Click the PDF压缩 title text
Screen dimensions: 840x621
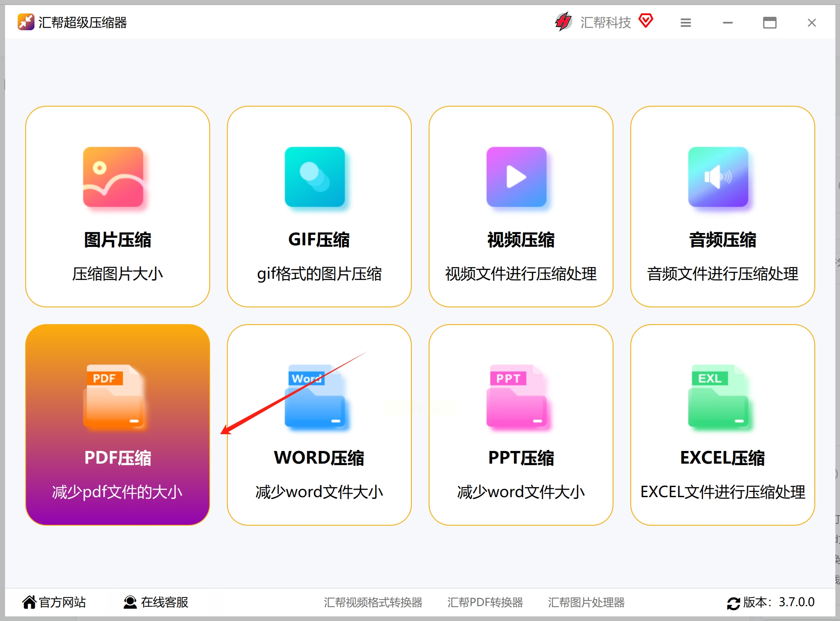coord(118,458)
